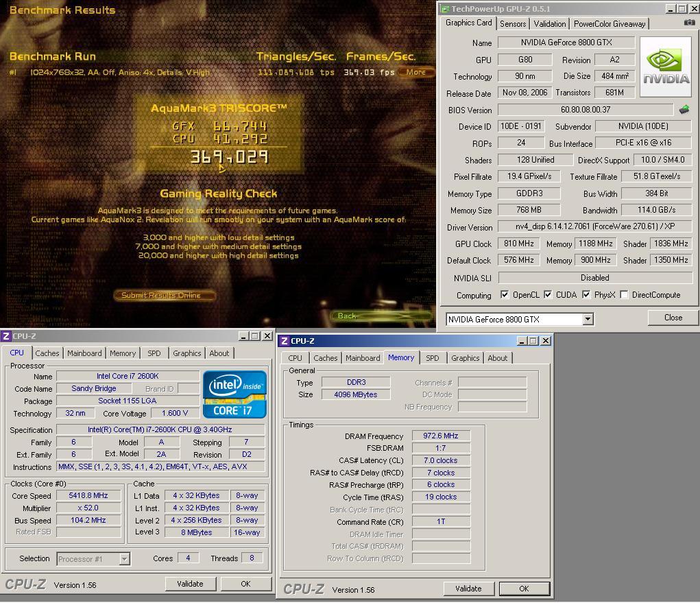This screenshot has width=700, height=603.
Task: Click the Multiplier value x 52.0
Action: coord(88,508)
